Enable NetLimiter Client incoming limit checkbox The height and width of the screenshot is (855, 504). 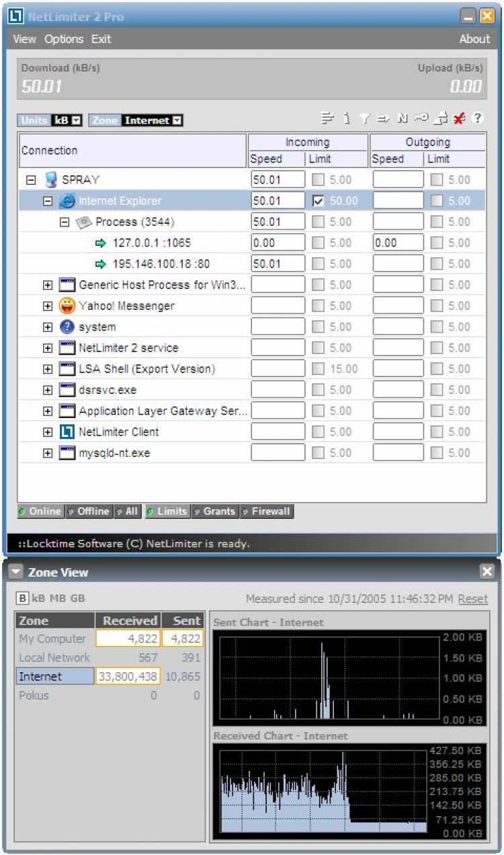coord(319,432)
